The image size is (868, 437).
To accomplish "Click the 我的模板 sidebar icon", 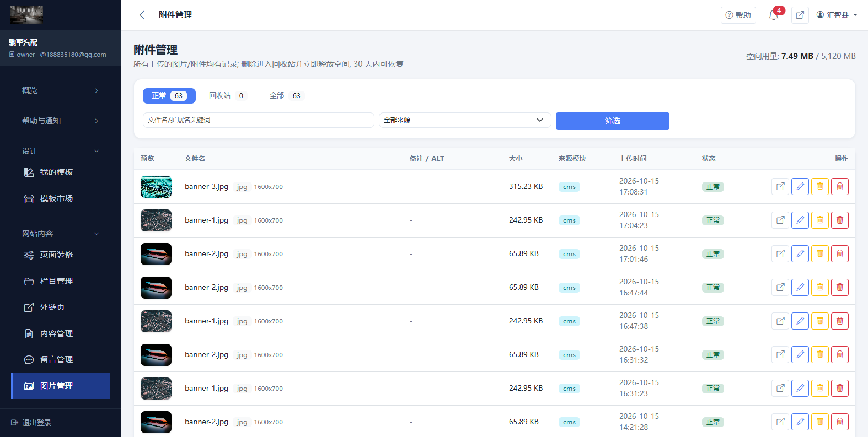I will coord(29,172).
